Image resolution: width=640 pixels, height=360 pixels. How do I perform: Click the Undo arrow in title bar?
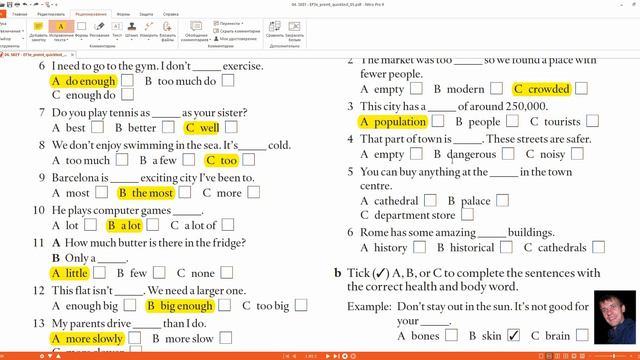[x=25, y=4]
